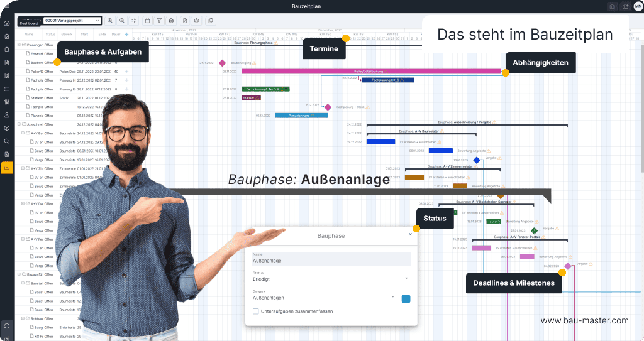Image resolution: width=644 pixels, height=341 pixels.
Task: Open the 00001 Vorlageprojekt project dropdown
Action: click(x=72, y=21)
